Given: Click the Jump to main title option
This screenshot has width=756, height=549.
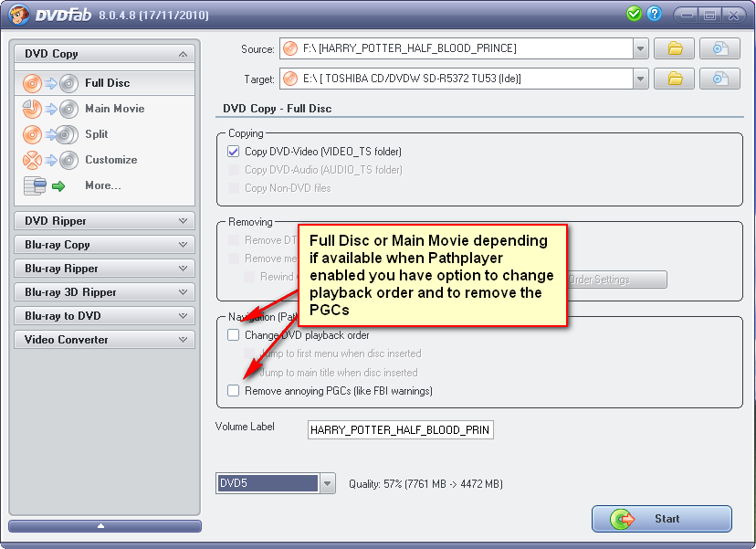Looking at the screenshot, I should [x=339, y=373].
